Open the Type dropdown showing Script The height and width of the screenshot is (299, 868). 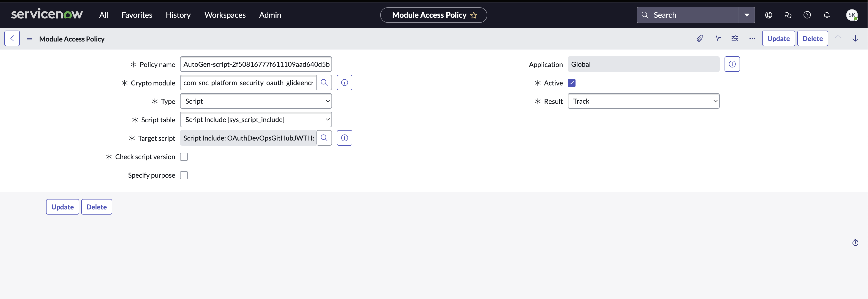click(x=256, y=101)
